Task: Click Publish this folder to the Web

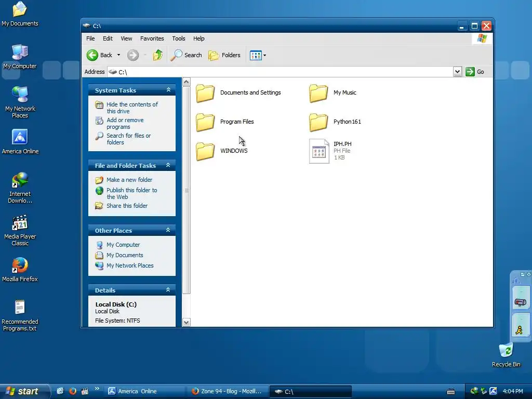Action: coord(131,193)
